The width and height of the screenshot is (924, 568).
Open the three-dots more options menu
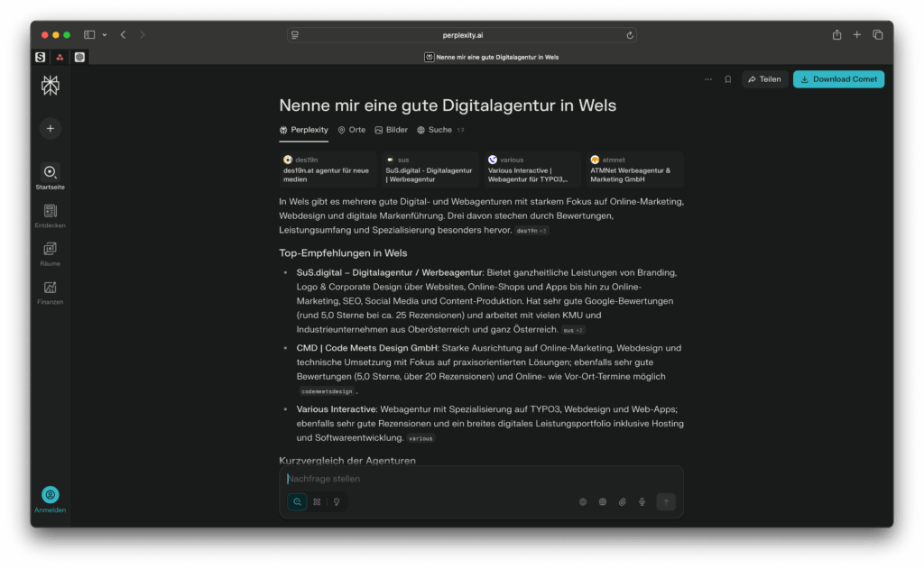[707, 79]
